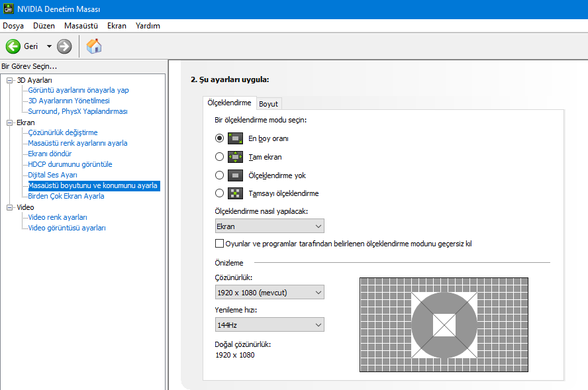Open the back history dropdown arrow

(x=49, y=46)
